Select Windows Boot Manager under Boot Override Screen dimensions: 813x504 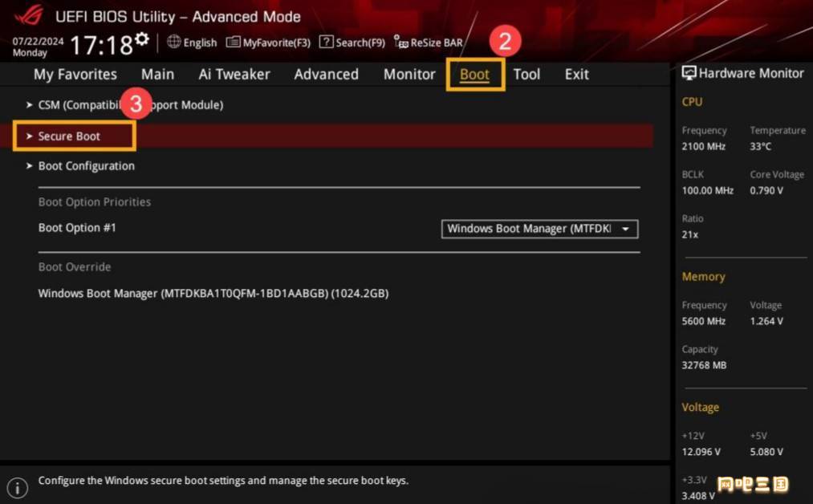(x=213, y=294)
